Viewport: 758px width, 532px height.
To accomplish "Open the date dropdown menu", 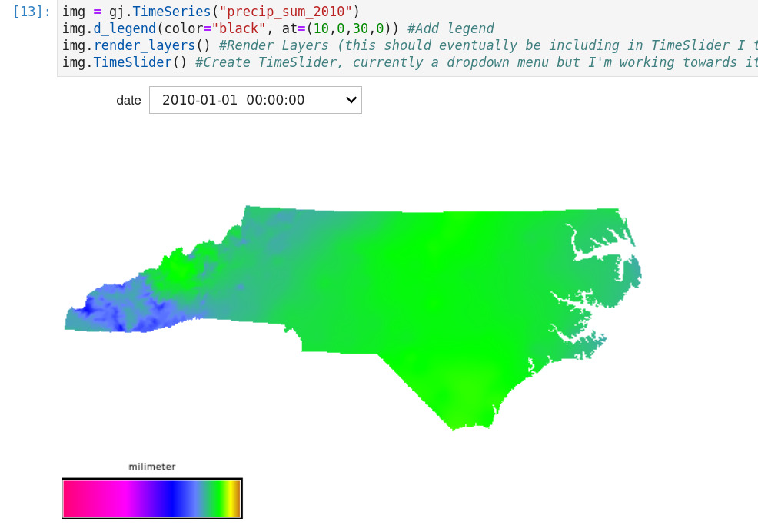I will 254,100.
